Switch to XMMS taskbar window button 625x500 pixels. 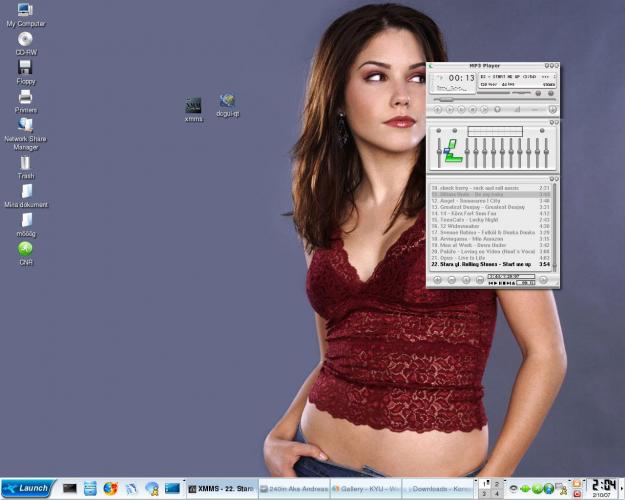(x=222, y=488)
